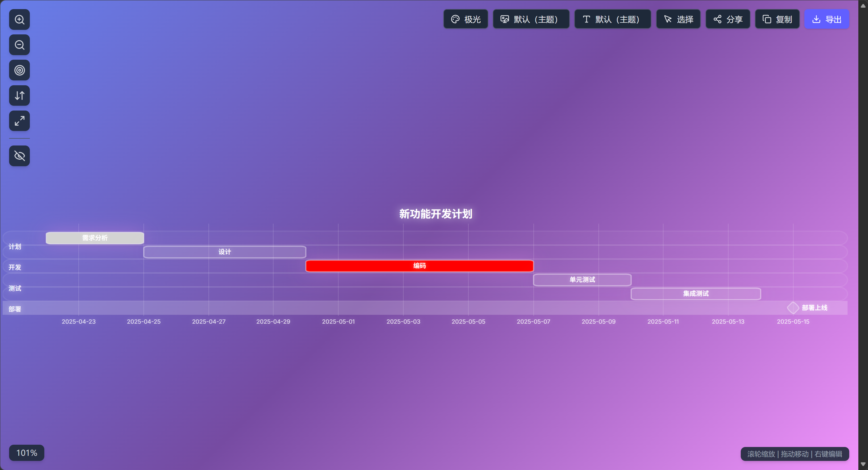The height and width of the screenshot is (470, 868).
Task: Click the 分享 share button
Action: point(728,19)
